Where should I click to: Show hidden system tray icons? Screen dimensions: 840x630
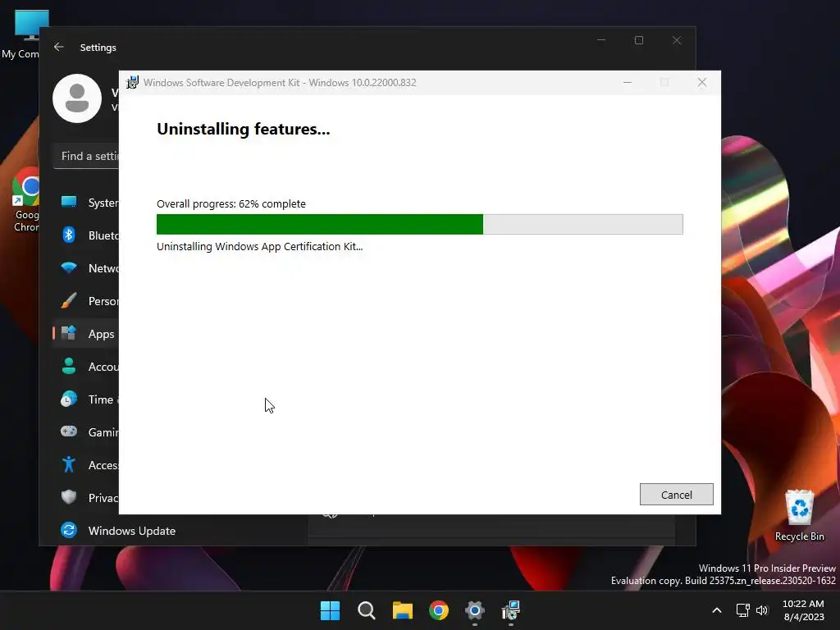pos(716,610)
